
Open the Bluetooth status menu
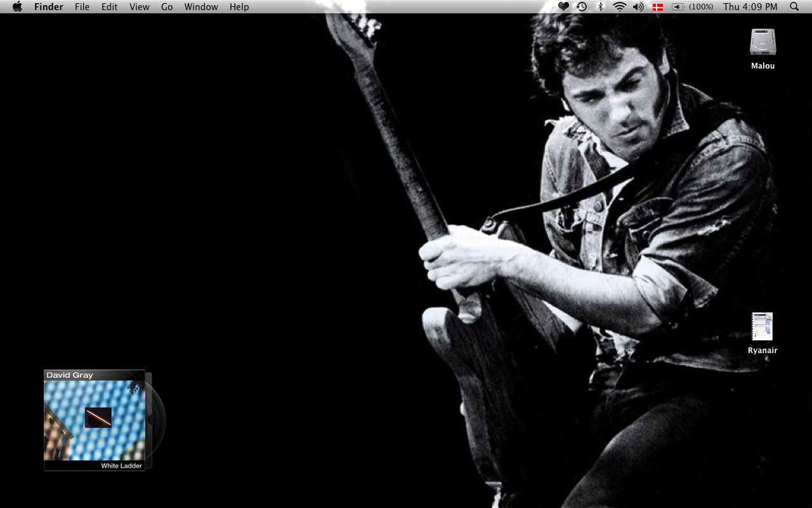(600, 7)
